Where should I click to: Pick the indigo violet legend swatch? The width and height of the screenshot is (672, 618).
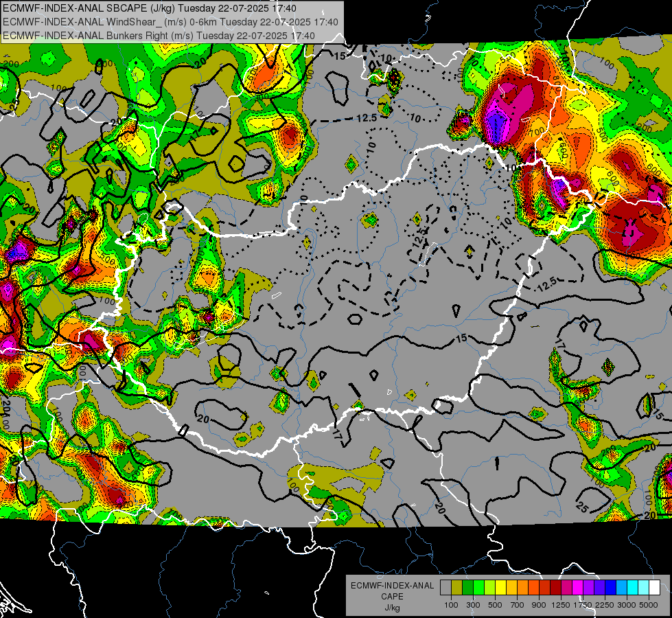pos(600,587)
